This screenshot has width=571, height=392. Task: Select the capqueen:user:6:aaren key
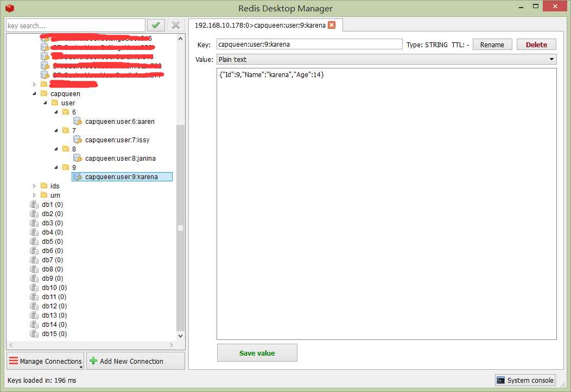(120, 121)
